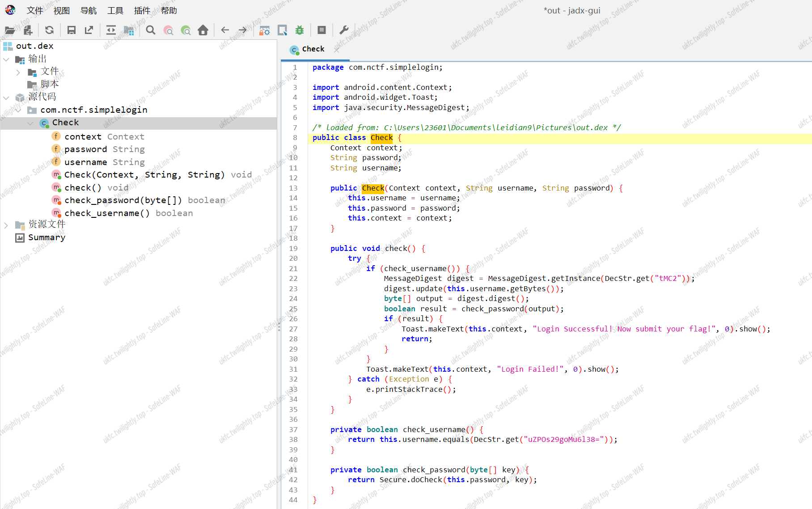
Task: Collapse the 源代码 tree node
Action: coord(6,98)
